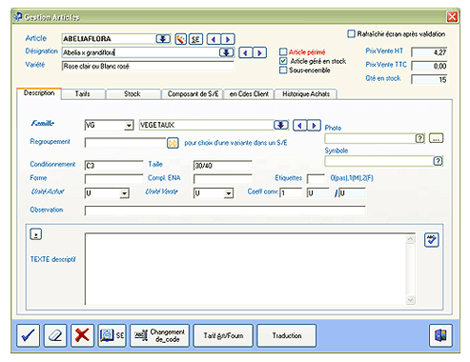470x362 pixels.
Task: Select the Description tab
Action: 39,93
